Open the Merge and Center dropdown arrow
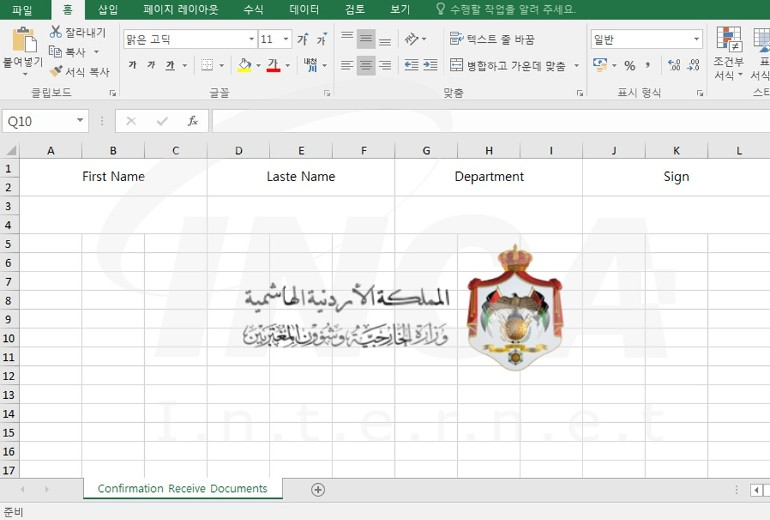Viewport: 770px width, 520px height. [x=577, y=65]
